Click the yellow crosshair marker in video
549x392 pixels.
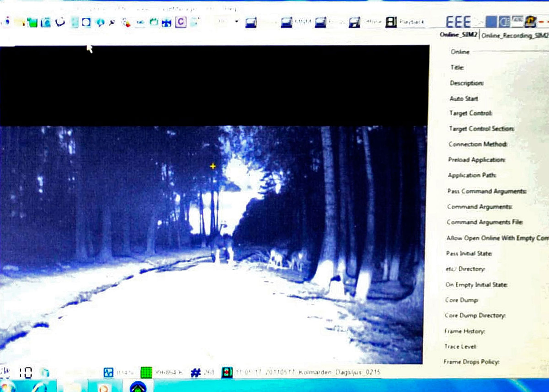click(213, 166)
